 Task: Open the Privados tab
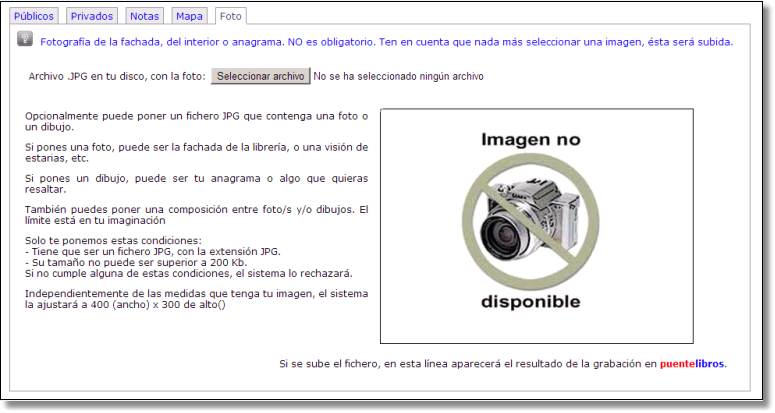[92, 16]
